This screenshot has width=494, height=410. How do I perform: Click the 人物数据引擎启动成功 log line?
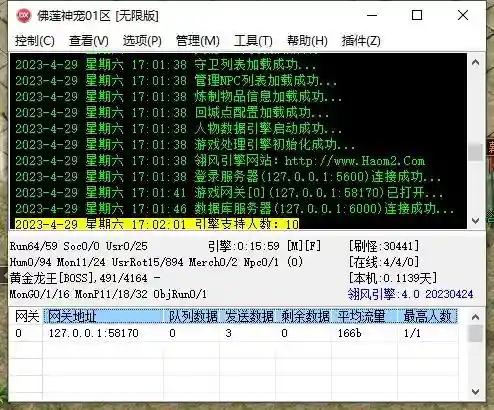[x=179, y=129]
